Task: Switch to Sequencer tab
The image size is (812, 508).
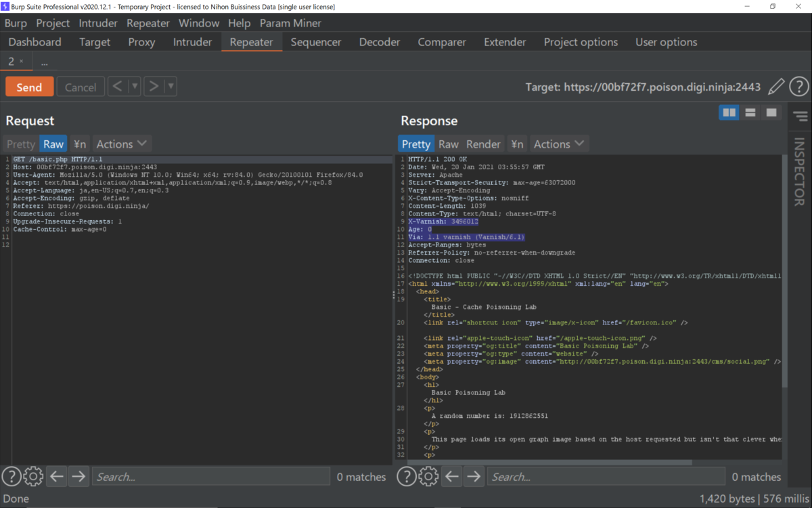Action: click(316, 42)
